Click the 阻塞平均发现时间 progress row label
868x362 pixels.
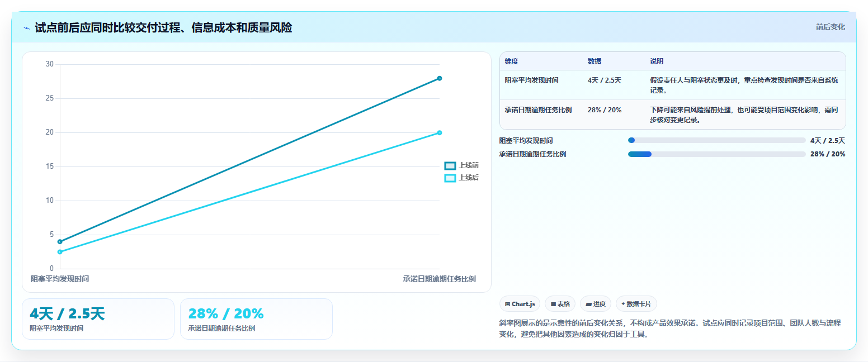coord(526,141)
